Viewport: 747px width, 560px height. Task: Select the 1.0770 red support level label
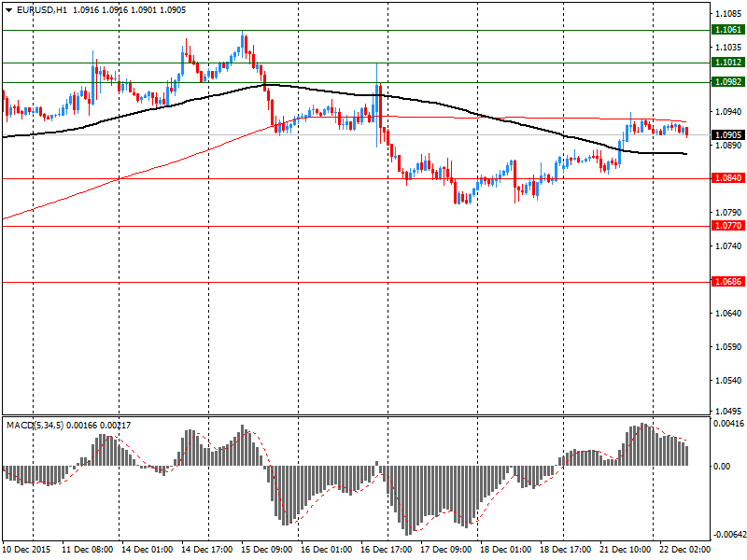click(728, 225)
